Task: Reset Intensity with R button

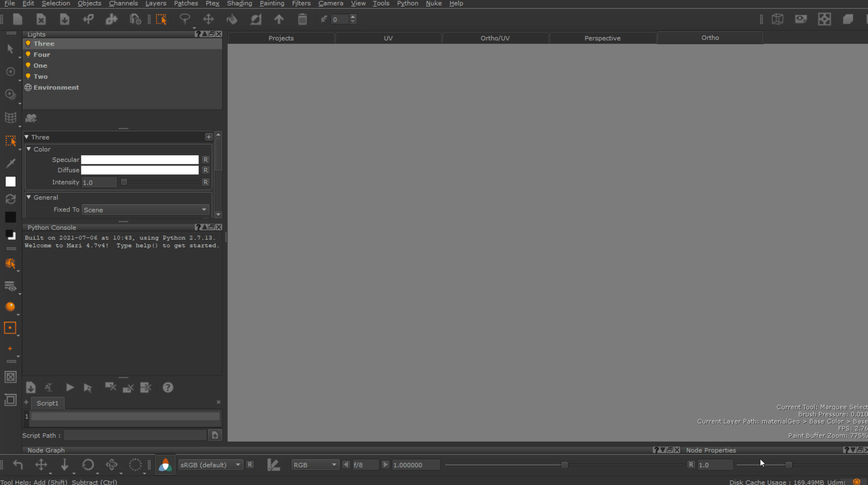Action: [206, 182]
